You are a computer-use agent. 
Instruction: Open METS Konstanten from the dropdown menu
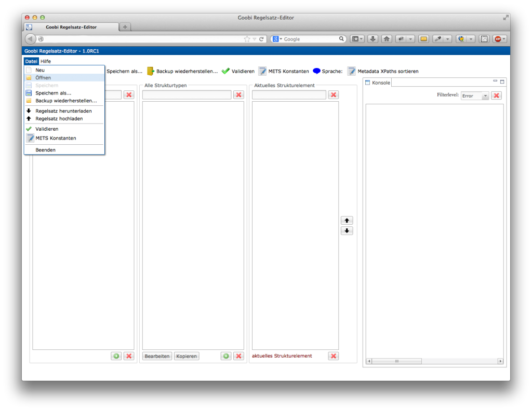click(x=64, y=138)
